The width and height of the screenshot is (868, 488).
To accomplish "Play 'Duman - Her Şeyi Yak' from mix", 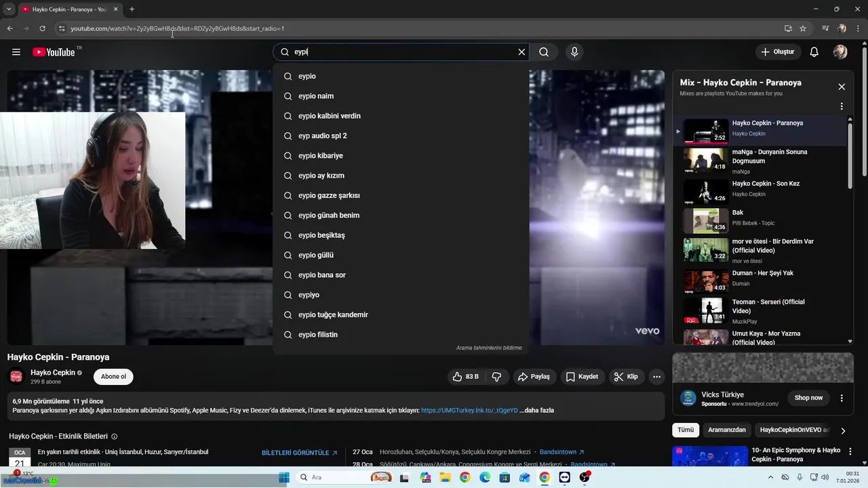I will click(759, 281).
